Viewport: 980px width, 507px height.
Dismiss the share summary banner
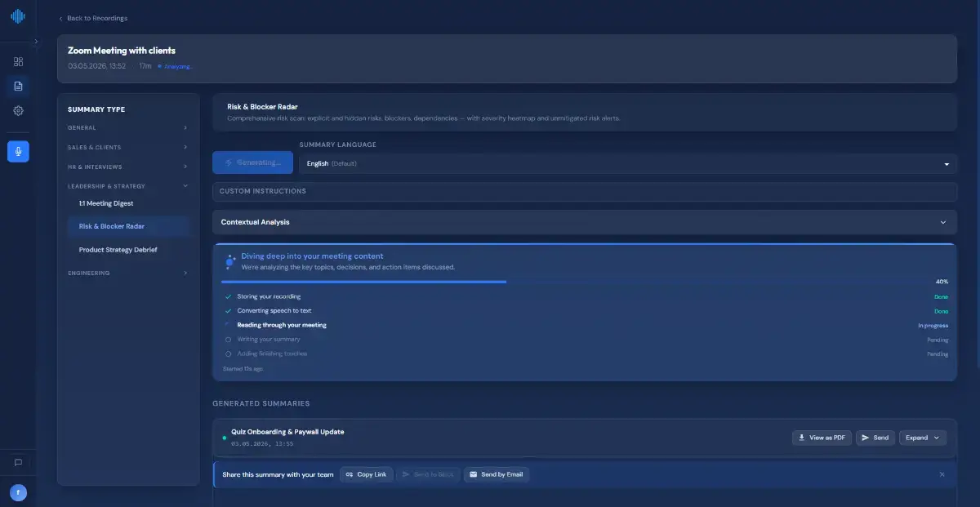click(942, 474)
